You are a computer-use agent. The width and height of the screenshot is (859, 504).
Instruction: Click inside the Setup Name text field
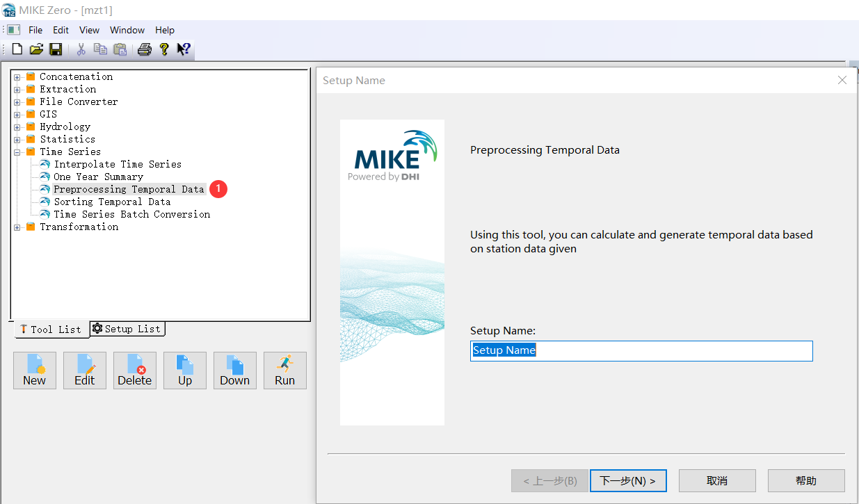pos(641,350)
